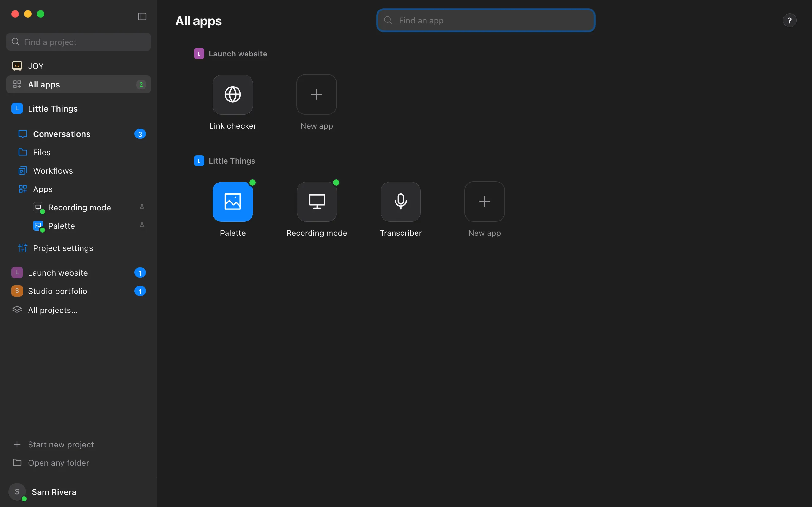
Task: Add a new app under Launch website
Action: [x=317, y=94]
